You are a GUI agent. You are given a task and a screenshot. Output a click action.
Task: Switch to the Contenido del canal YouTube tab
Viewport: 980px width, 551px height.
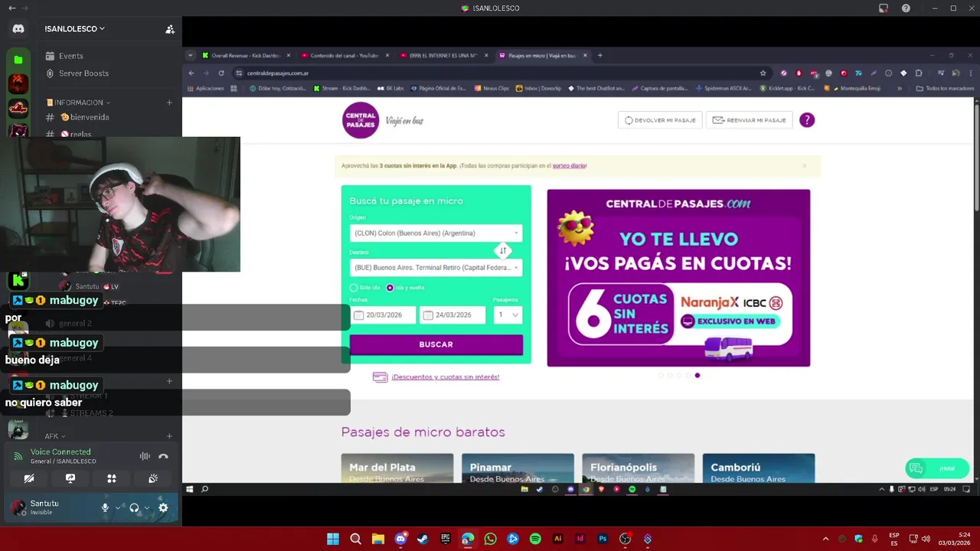tap(345, 55)
